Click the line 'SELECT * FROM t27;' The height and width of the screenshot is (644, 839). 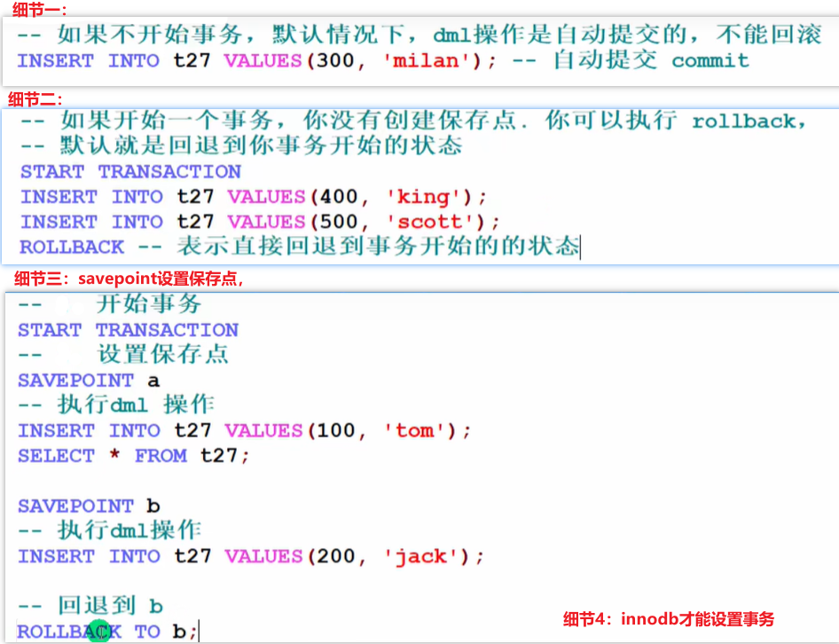134,456
